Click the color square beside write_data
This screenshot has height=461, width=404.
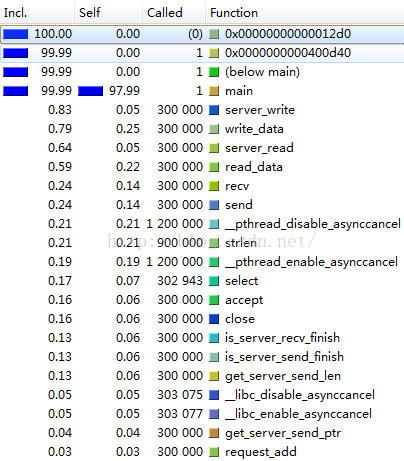(214, 129)
